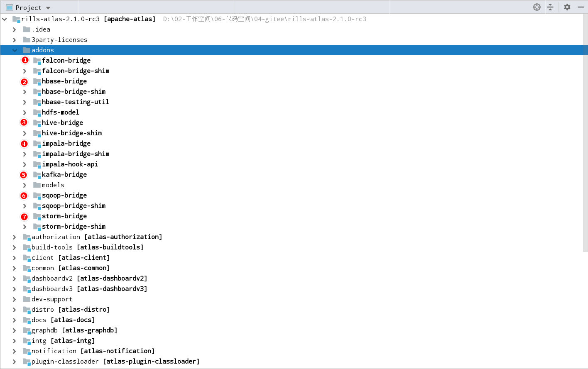The image size is (588, 369).
Task: Expand the impala-bridge-shim module
Action: click(25, 154)
